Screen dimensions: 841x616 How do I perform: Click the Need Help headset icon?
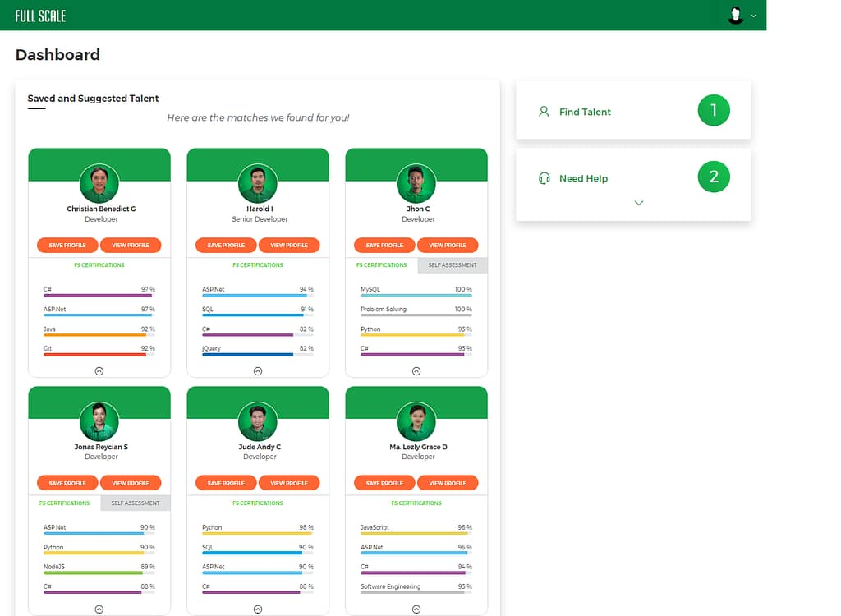click(x=543, y=177)
